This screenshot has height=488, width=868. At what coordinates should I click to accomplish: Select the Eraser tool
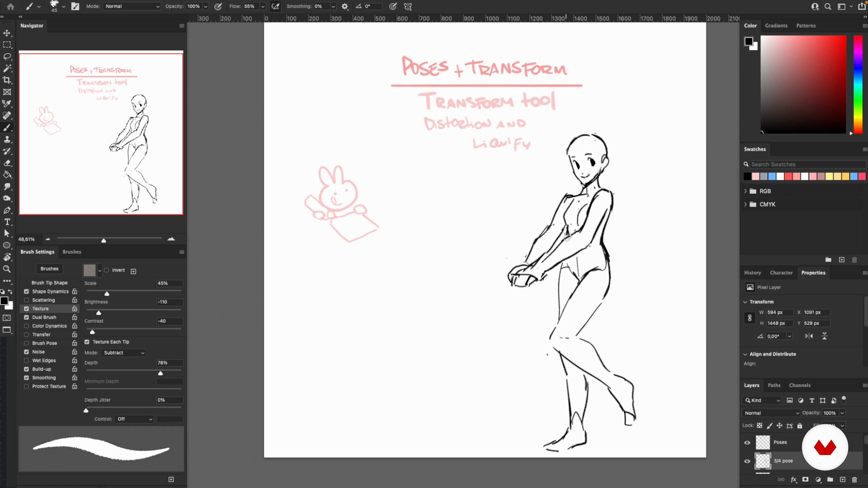pos(7,163)
